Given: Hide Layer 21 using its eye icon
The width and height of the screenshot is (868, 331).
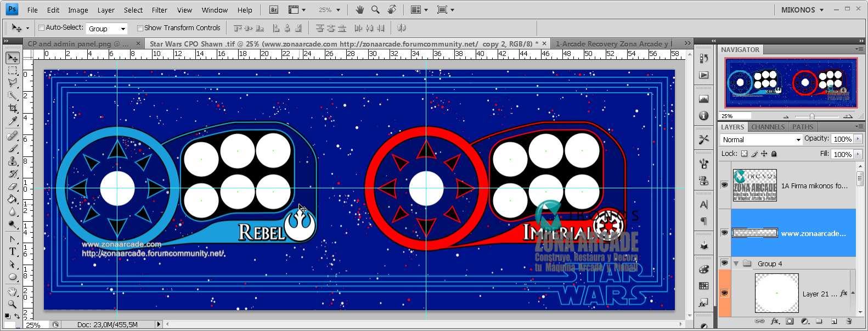Looking at the screenshot, I should [x=724, y=293].
